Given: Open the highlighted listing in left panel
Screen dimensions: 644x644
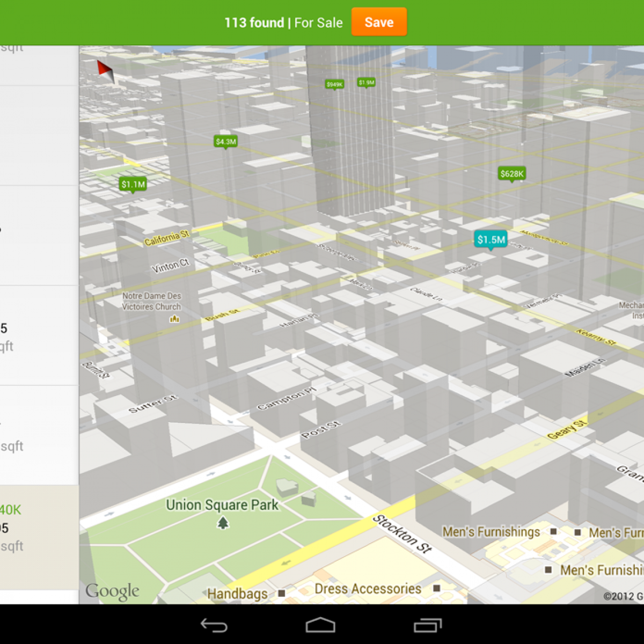Looking at the screenshot, I should point(39,537).
